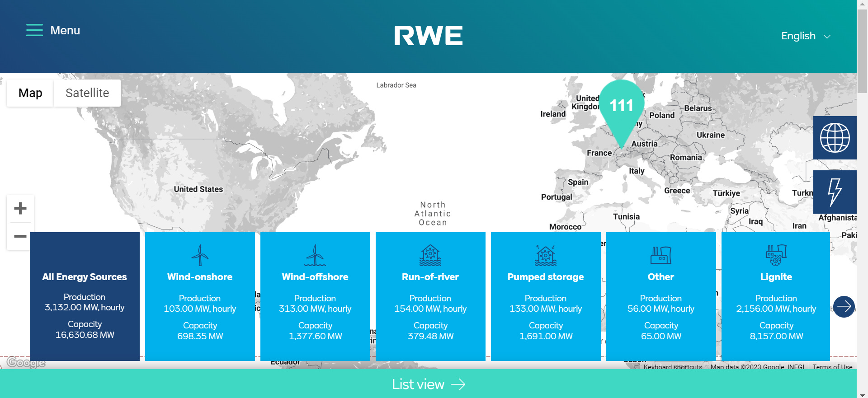Open List view bar
Viewport: 868px width, 398px height.
point(428,384)
